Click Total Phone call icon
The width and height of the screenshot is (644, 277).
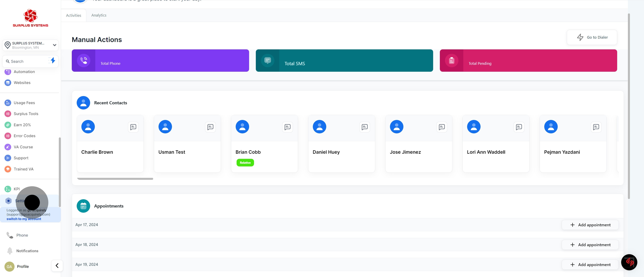(83, 61)
